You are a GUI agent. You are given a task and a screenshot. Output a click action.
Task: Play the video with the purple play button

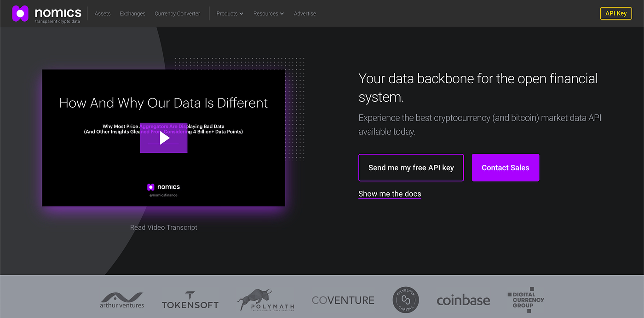(164, 138)
